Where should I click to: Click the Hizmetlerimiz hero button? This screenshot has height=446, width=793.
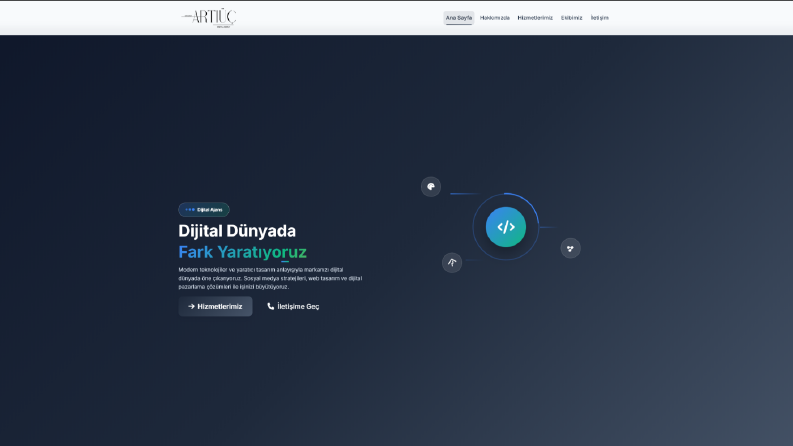point(215,306)
